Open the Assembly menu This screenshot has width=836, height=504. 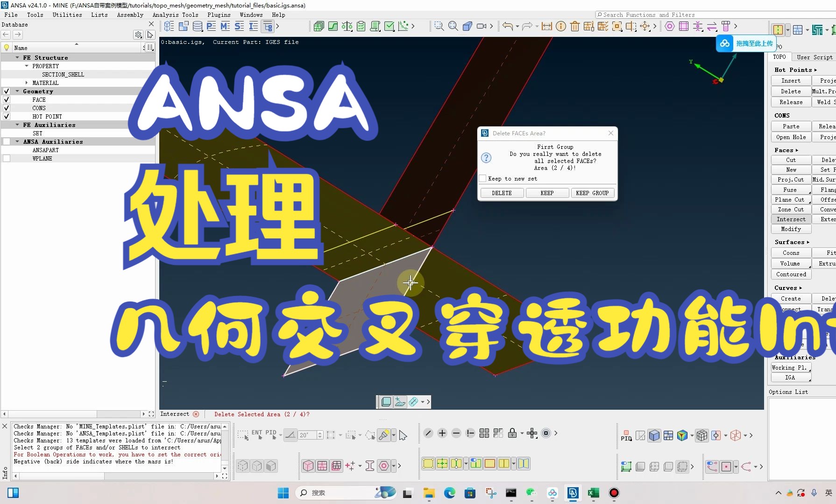coord(130,15)
